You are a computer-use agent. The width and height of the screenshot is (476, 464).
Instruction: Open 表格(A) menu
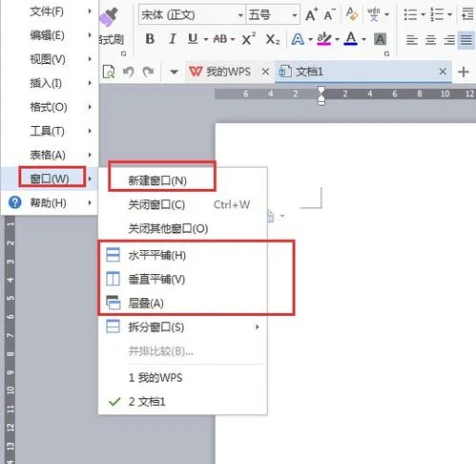pyautogui.click(x=49, y=155)
